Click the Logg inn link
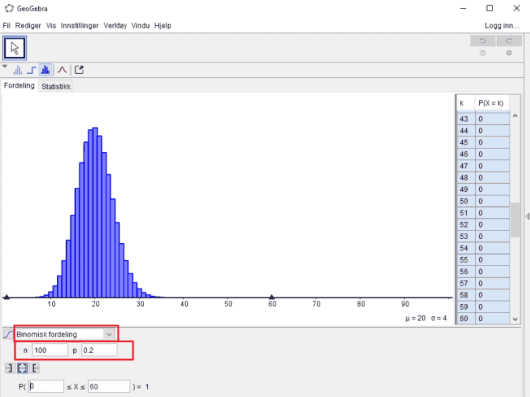The image size is (530, 397). pos(502,26)
